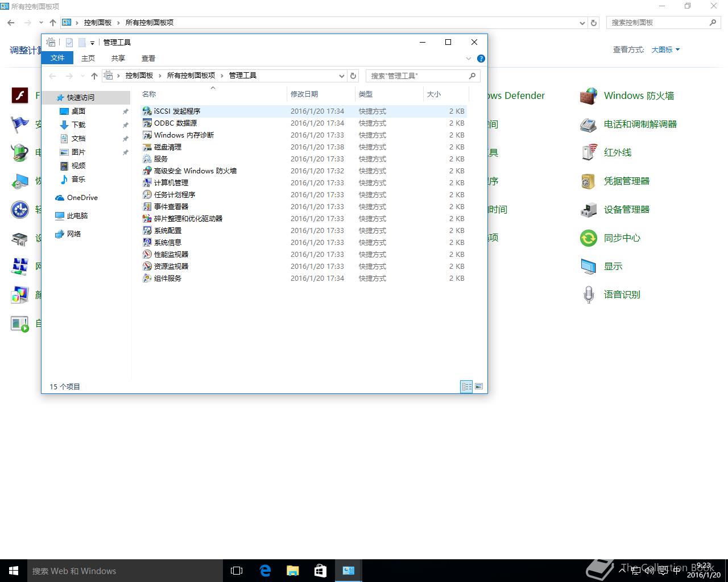Image resolution: width=728 pixels, height=582 pixels.
Task: Open the Windows Start menu
Action: [x=14, y=571]
